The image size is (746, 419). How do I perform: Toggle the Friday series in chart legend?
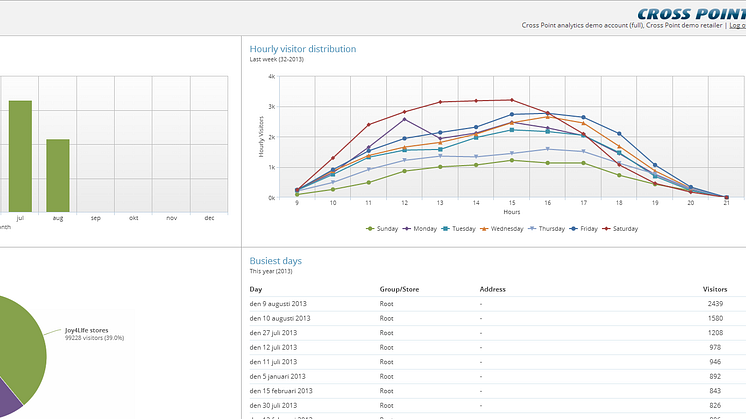click(x=583, y=229)
